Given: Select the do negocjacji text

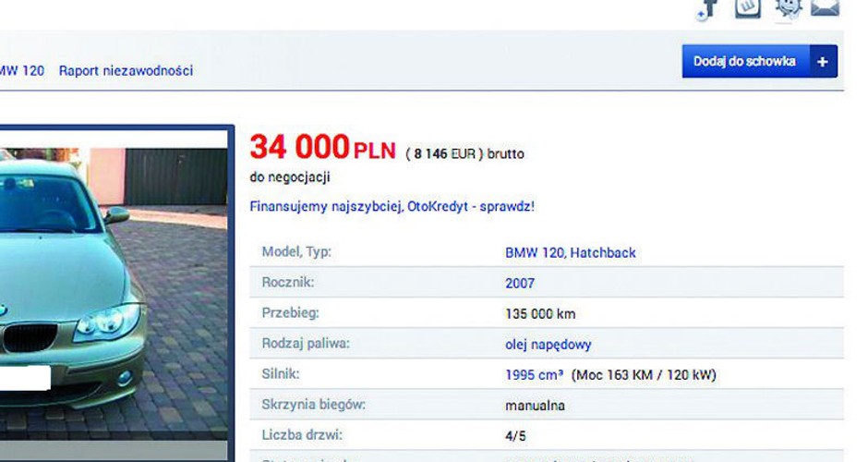Looking at the screenshot, I should (x=290, y=177).
